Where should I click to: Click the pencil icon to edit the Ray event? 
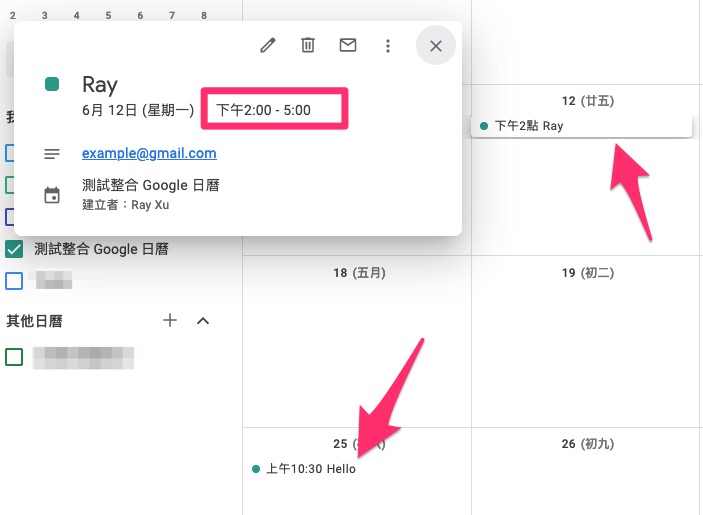267,45
